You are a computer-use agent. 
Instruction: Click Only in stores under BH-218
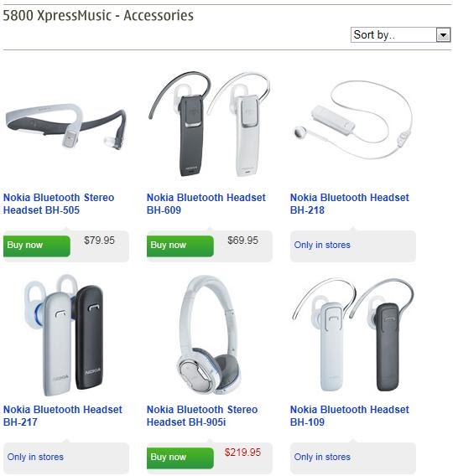(322, 245)
